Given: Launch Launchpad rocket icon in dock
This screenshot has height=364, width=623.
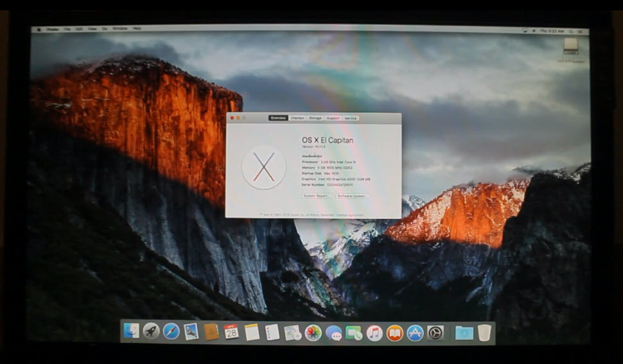Looking at the screenshot, I should click(x=151, y=331).
